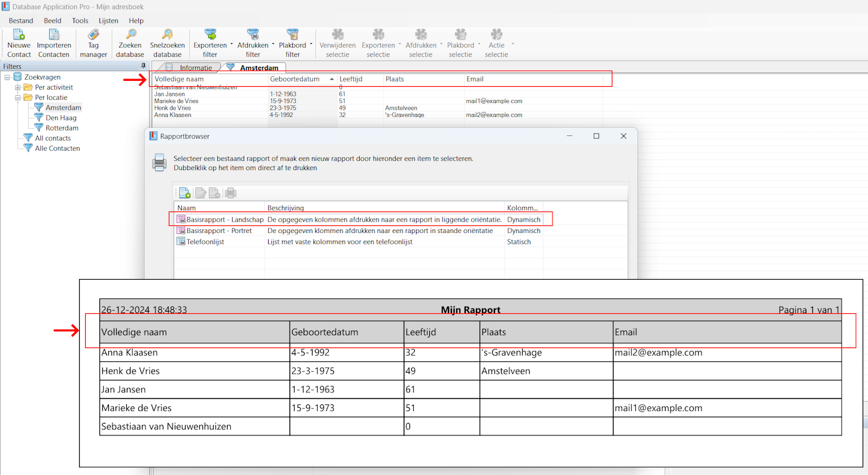Open the Afdrukken filter dropdown arrow
868x475 pixels.
point(273,44)
